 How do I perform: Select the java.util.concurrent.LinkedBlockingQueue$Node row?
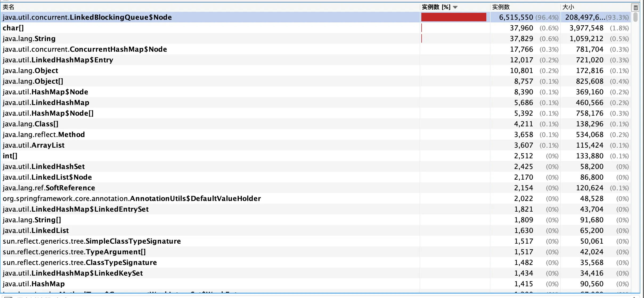pos(87,17)
